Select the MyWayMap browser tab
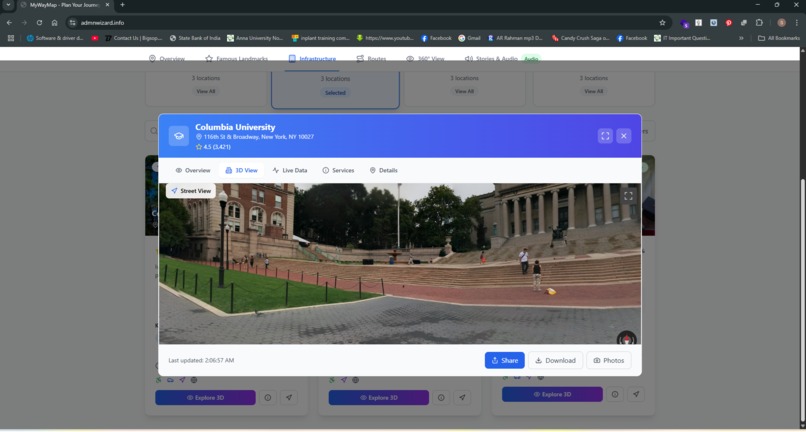 [x=65, y=5]
